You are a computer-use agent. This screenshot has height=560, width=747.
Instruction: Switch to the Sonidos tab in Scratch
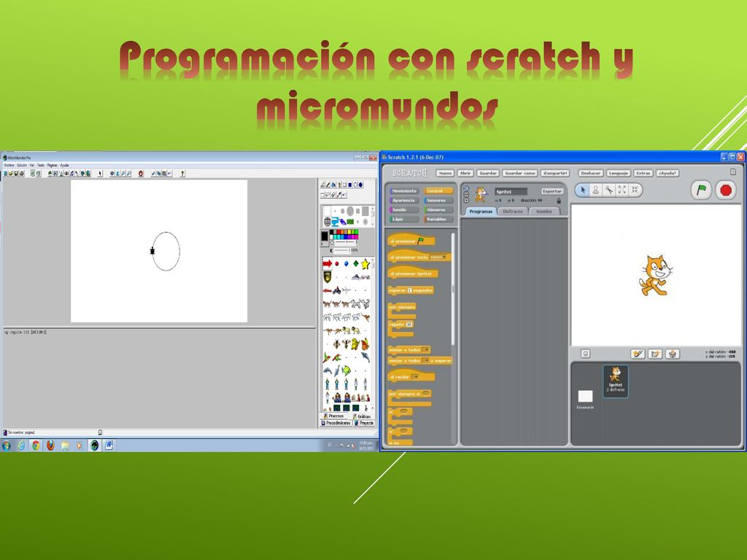click(x=544, y=211)
